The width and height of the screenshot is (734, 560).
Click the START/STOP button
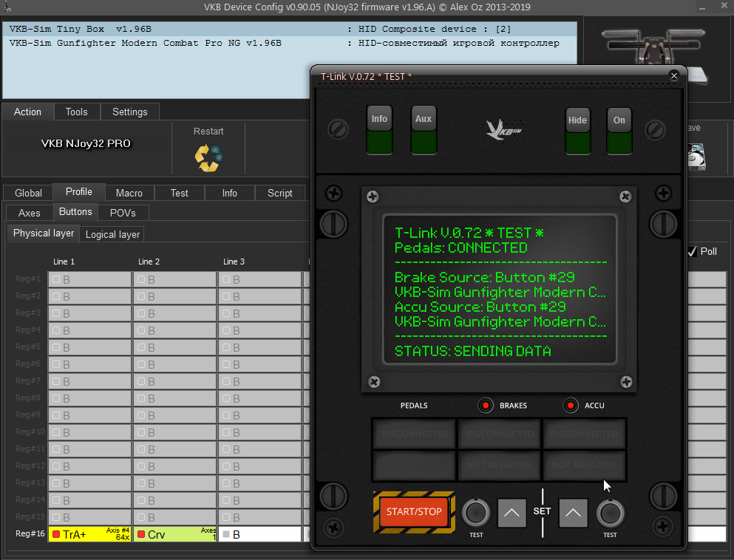414,512
